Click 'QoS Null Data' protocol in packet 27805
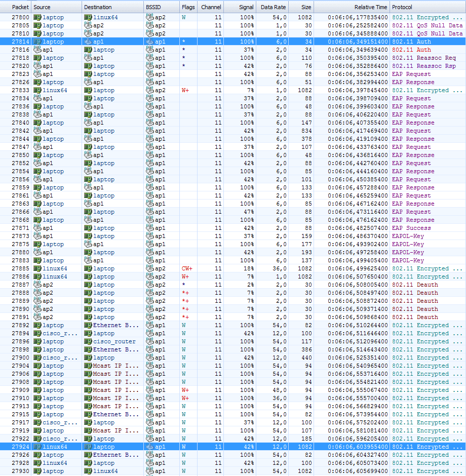 440,25
